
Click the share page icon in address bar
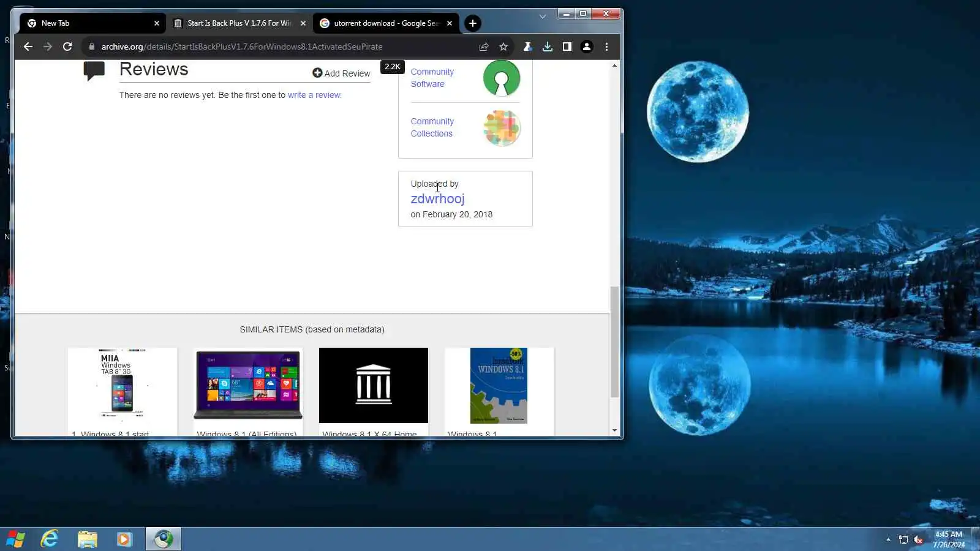click(x=484, y=47)
